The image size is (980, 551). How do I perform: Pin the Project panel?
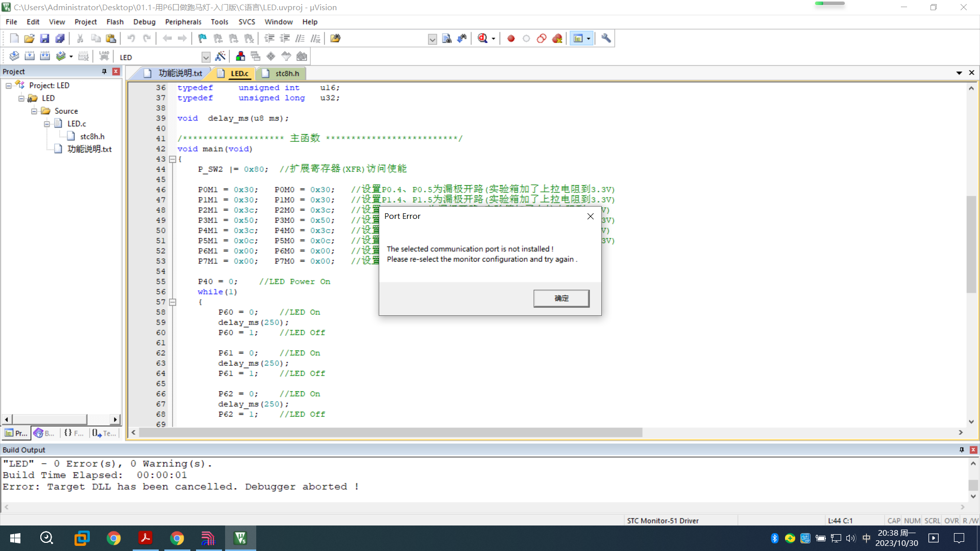click(104, 71)
